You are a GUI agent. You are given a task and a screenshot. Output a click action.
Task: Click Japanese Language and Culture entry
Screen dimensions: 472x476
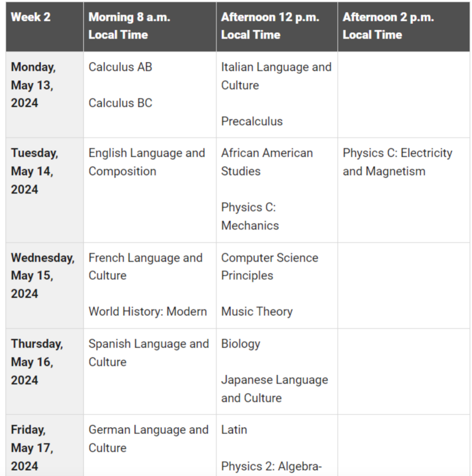point(275,389)
